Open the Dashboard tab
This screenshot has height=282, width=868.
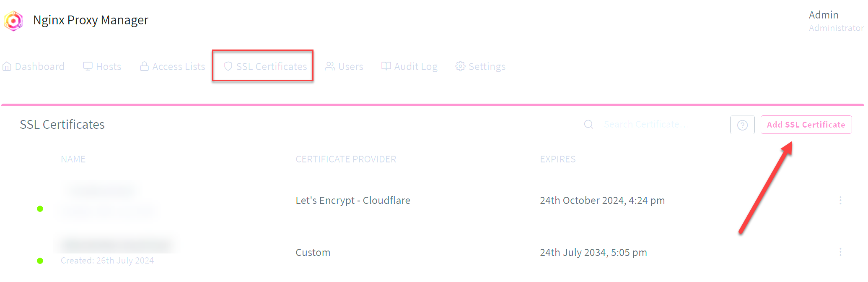coord(34,67)
